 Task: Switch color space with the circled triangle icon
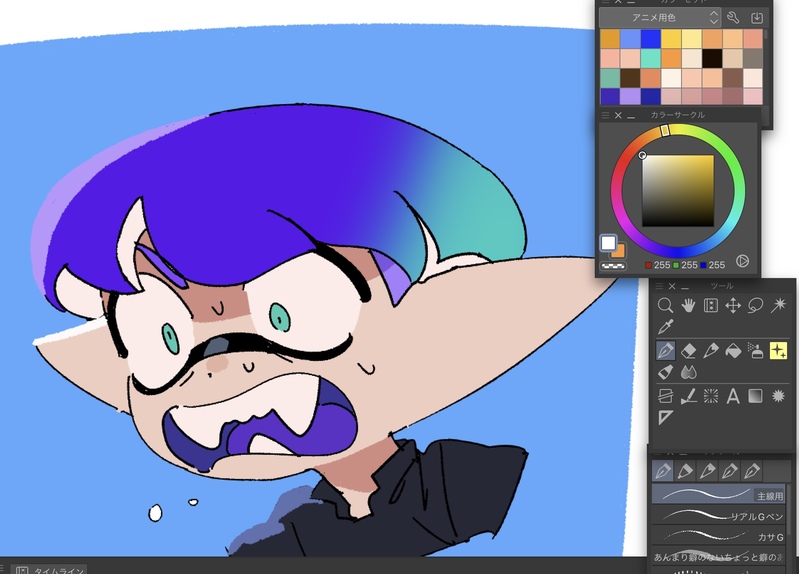(x=742, y=262)
